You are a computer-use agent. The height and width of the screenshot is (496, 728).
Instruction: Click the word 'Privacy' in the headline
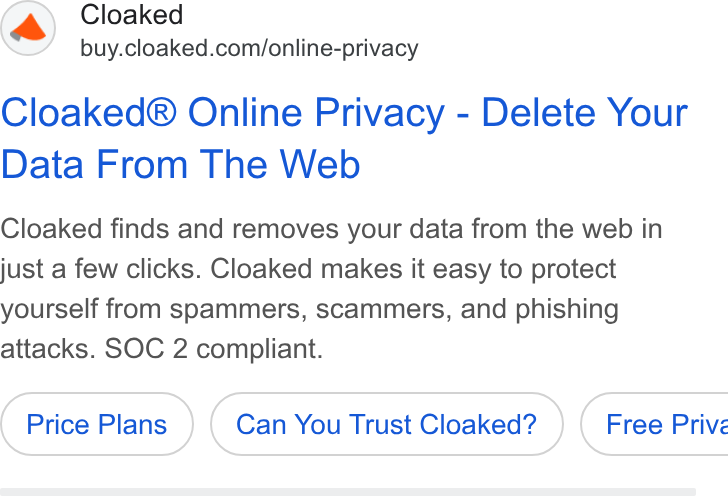[380, 115]
